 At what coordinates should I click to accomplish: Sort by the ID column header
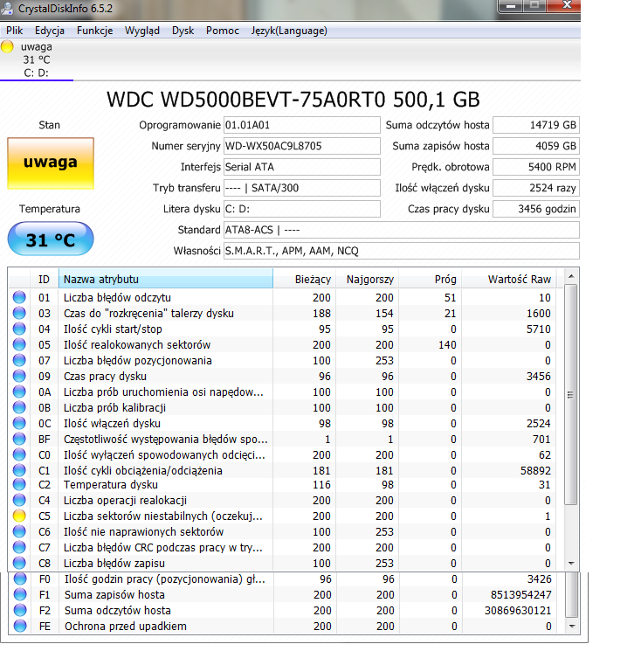[x=45, y=280]
